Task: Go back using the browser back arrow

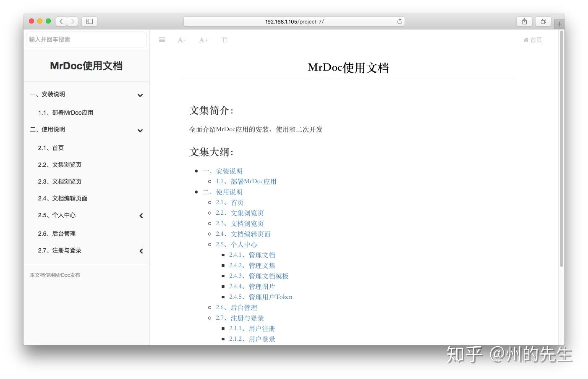Action: tap(61, 21)
